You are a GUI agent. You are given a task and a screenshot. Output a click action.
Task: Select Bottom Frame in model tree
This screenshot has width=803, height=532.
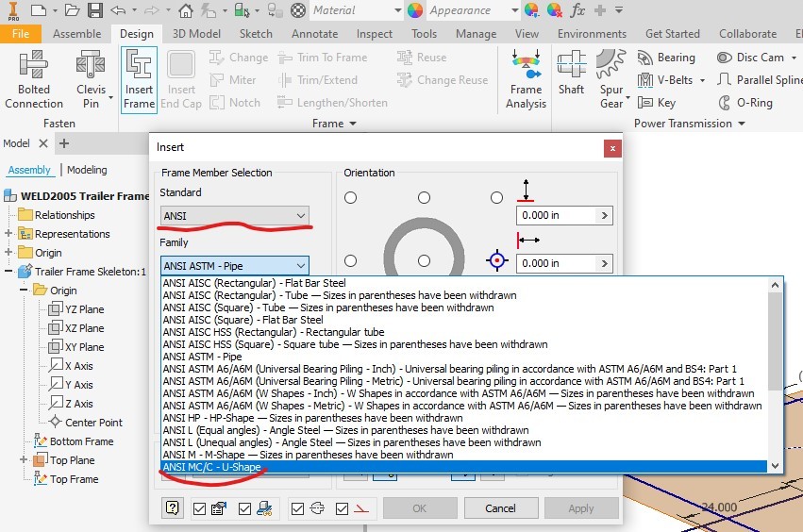tap(81, 441)
